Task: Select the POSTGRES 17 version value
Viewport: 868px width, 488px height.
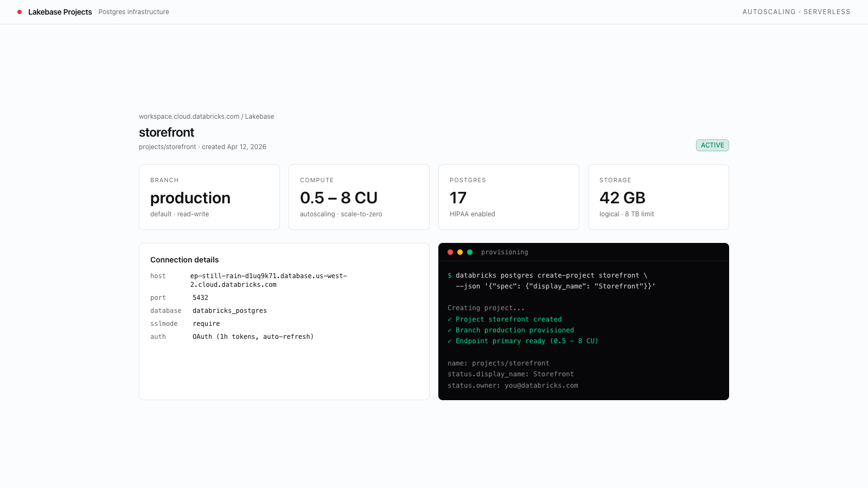Action: (x=458, y=198)
